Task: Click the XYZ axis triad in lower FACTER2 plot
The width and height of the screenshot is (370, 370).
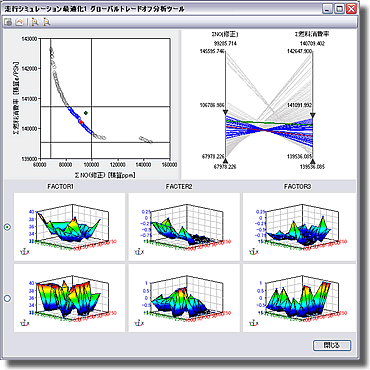Action: pyautogui.click(x=139, y=323)
